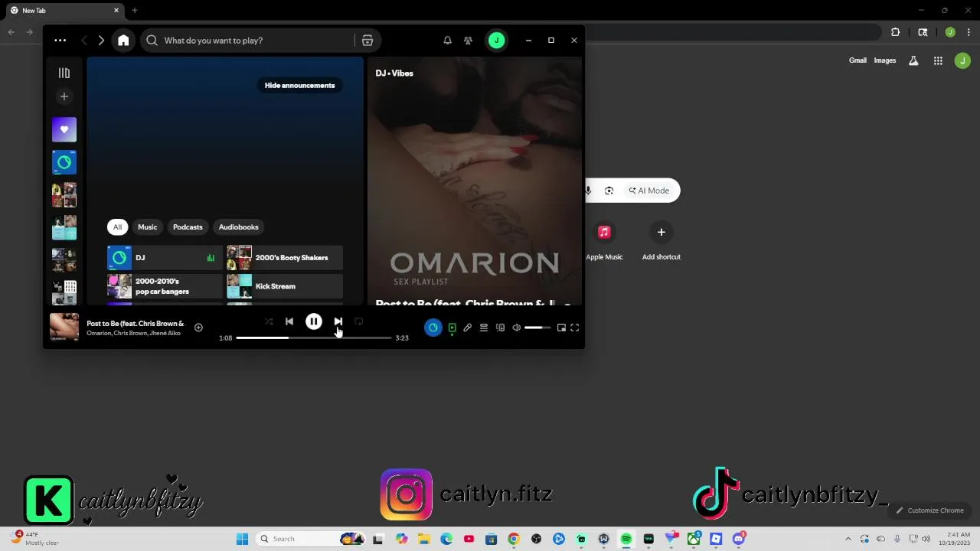Open the 2000's Booty Shakers playlist card
Viewport: 980px width, 551px height.
[x=285, y=258]
